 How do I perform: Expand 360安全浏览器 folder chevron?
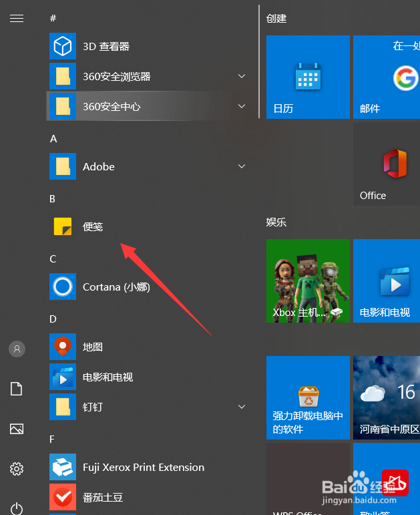[242, 76]
